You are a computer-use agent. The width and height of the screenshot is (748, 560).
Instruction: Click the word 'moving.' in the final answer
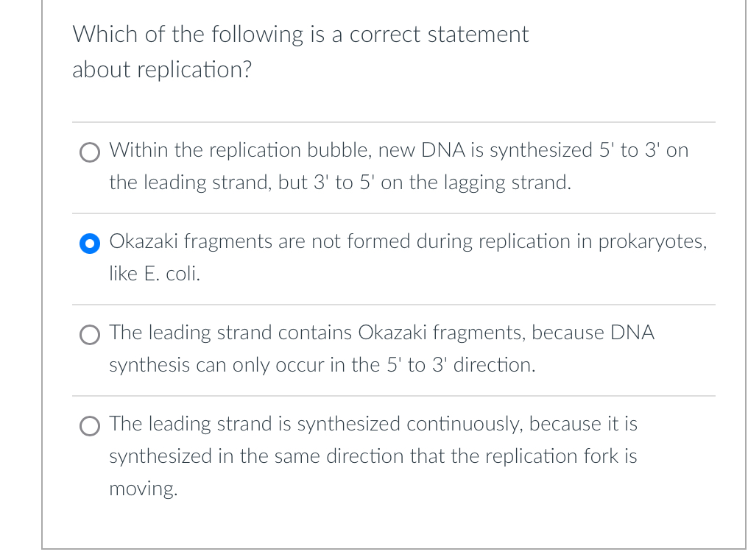tap(143, 488)
